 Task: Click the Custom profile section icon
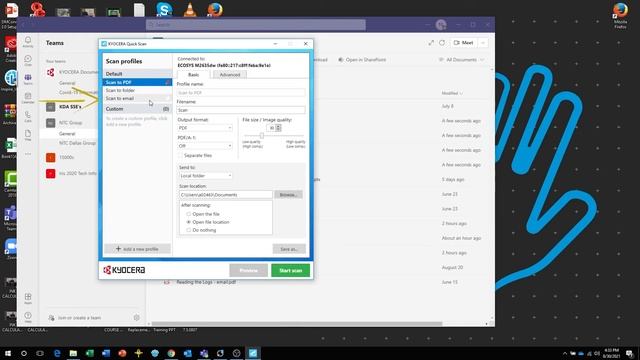[x=166, y=109]
